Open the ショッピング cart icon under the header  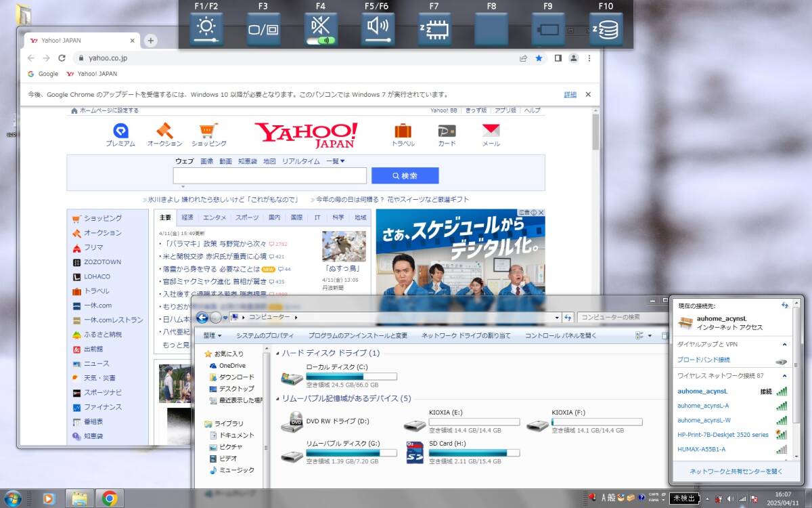[208, 135]
